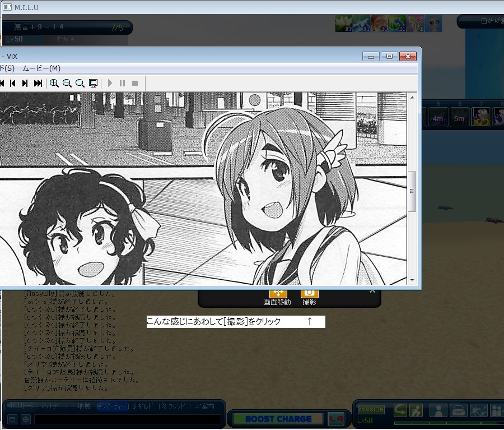
Task: Go to next image in ViX
Action: (x=25, y=84)
